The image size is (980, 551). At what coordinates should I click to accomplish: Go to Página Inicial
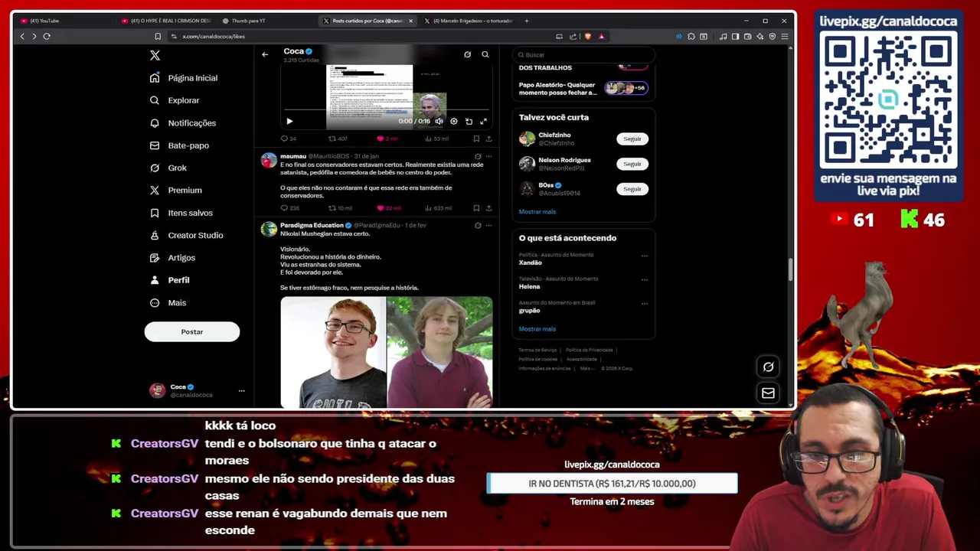[184, 78]
